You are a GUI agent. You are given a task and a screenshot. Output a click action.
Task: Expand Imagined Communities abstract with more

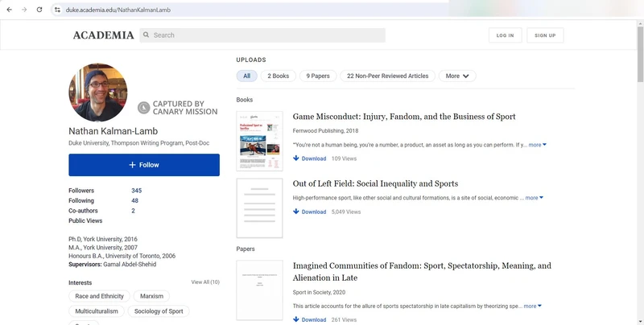click(x=532, y=306)
